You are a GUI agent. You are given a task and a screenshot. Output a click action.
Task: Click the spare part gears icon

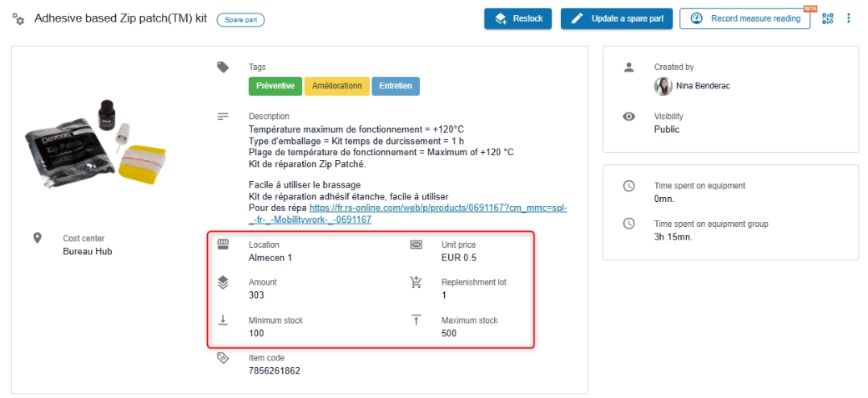point(18,18)
